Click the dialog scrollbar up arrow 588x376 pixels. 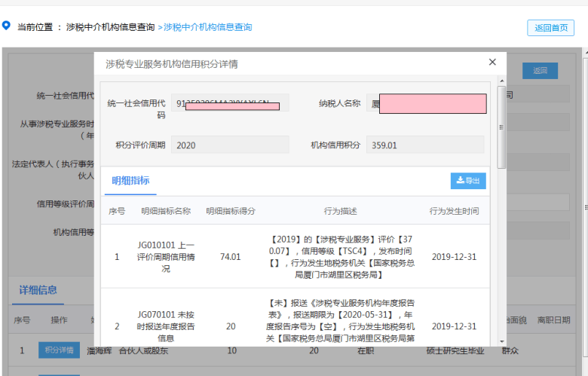tap(502, 81)
